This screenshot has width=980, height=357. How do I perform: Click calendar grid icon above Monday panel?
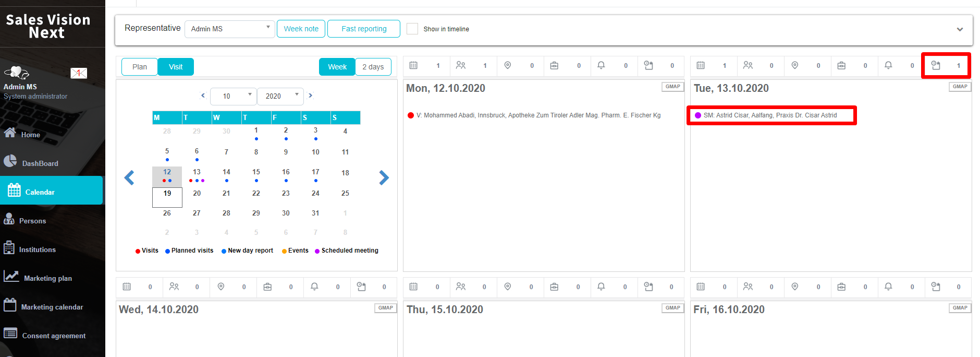[x=413, y=65]
